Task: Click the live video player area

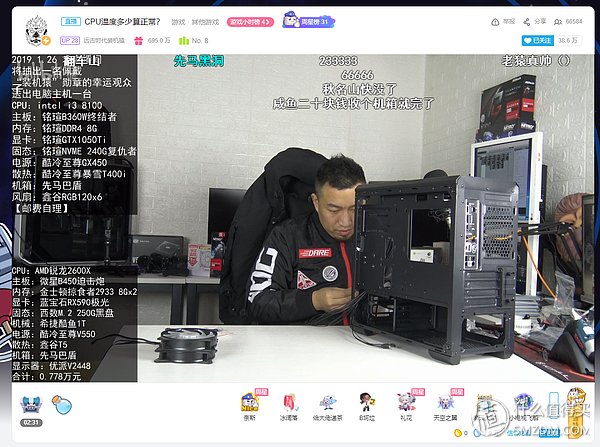Action: (303, 218)
